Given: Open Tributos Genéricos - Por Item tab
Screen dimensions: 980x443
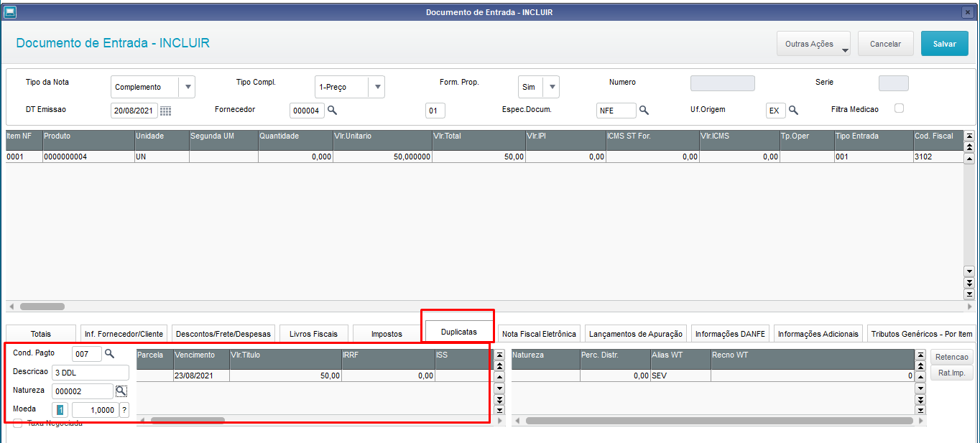Looking at the screenshot, I should click(921, 334).
